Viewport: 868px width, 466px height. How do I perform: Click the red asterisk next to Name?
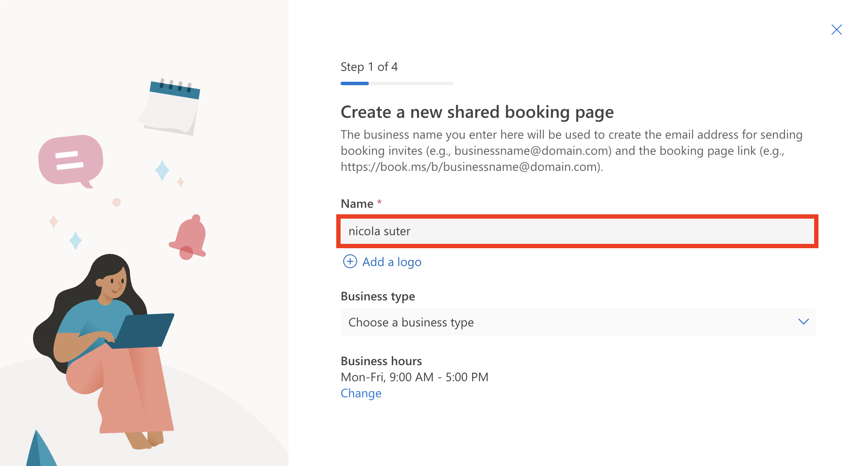(x=378, y=201)
